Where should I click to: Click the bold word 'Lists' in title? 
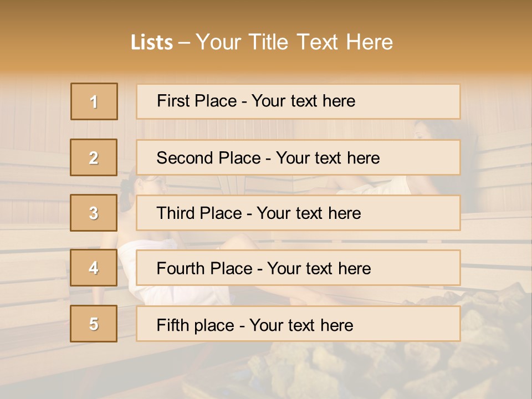[151, 42]
